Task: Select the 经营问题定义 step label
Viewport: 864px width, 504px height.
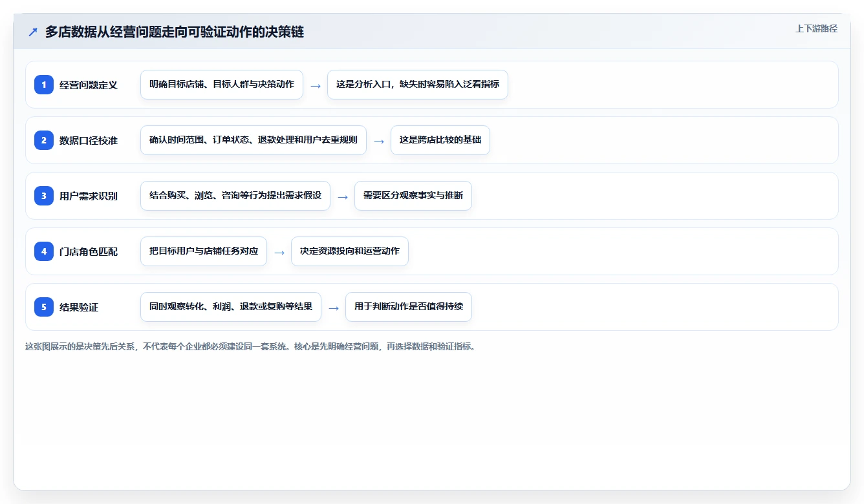Action: click(89, 85)
